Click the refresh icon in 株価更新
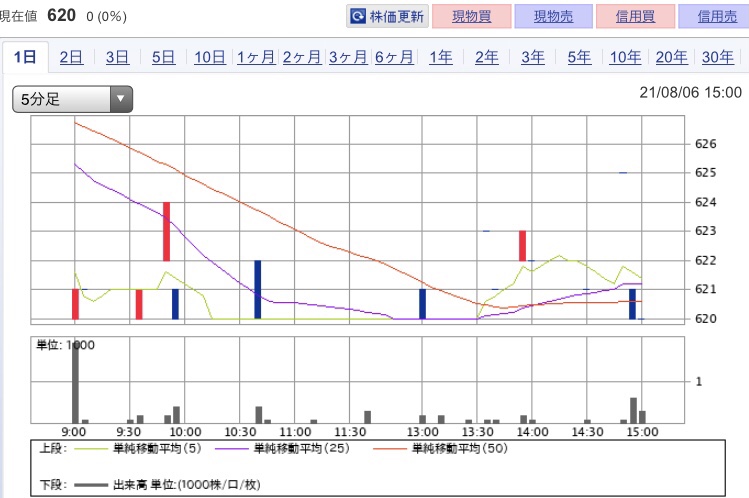749x498 pixels. pyautogui.click(x=357, y=17)
